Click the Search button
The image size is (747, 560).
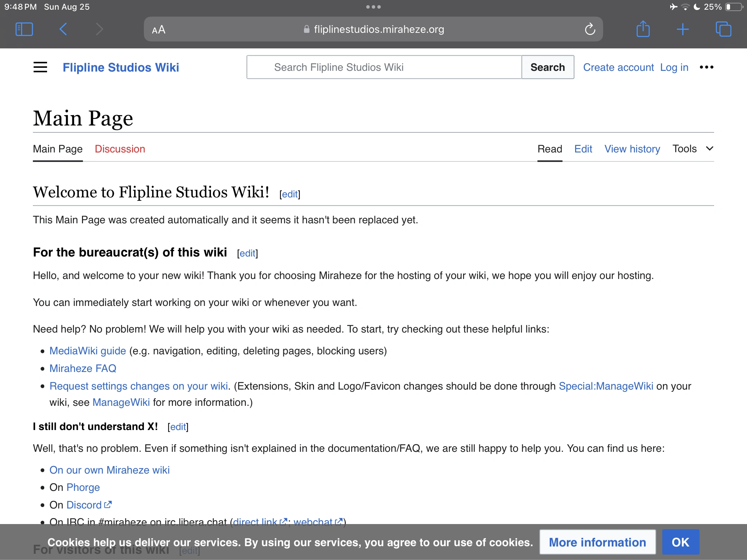tap(547, 67)
